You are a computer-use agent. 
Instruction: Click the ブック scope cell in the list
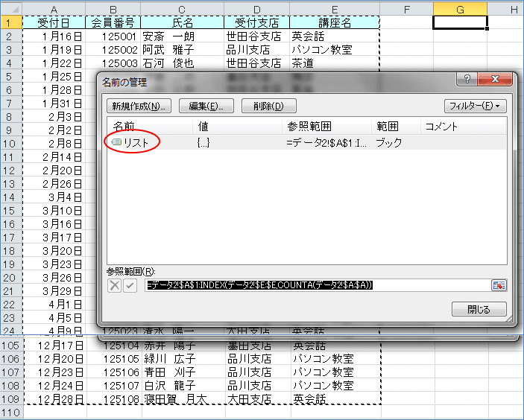388,142
